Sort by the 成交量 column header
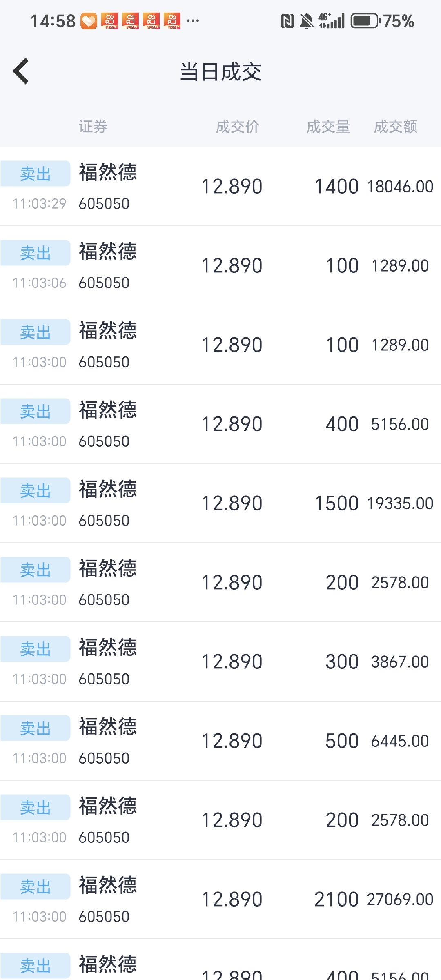The width and height of the screenshot is (441, 980). pyautogui.click(x=328, y=127)
